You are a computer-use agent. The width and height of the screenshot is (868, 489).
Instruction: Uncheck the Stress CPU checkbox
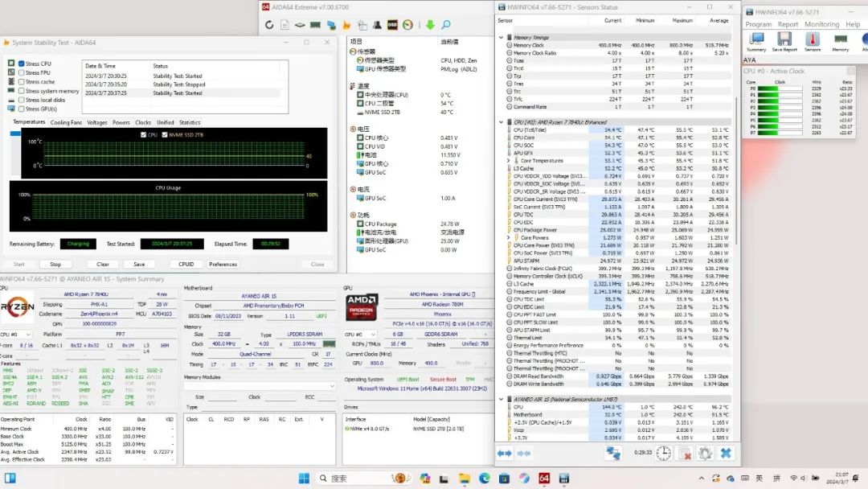[21, 64]
